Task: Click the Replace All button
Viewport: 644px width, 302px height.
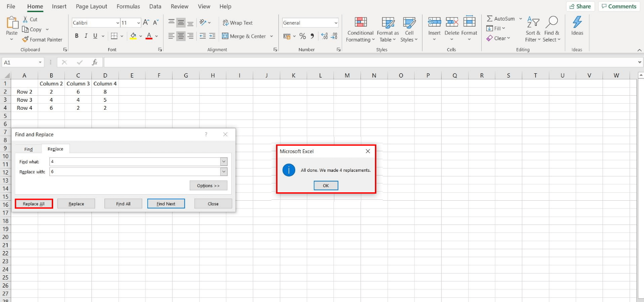Action: pyautogui.click(x=33, y=204)
